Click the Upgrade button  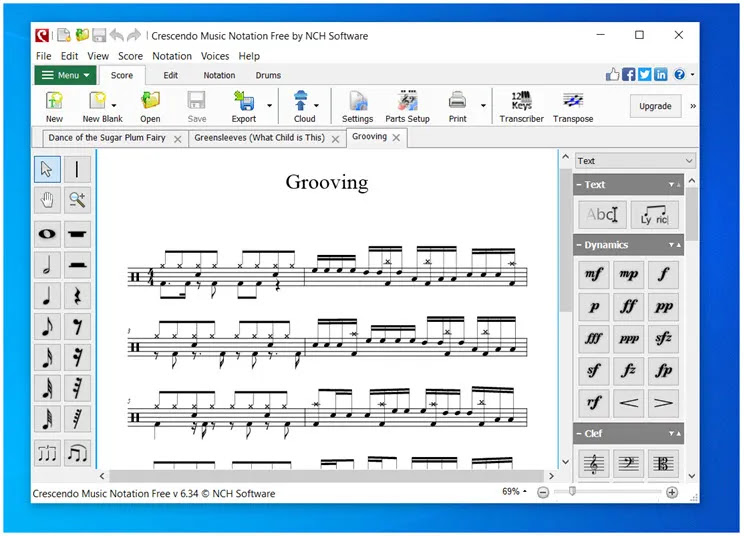(x=655, y=106)
